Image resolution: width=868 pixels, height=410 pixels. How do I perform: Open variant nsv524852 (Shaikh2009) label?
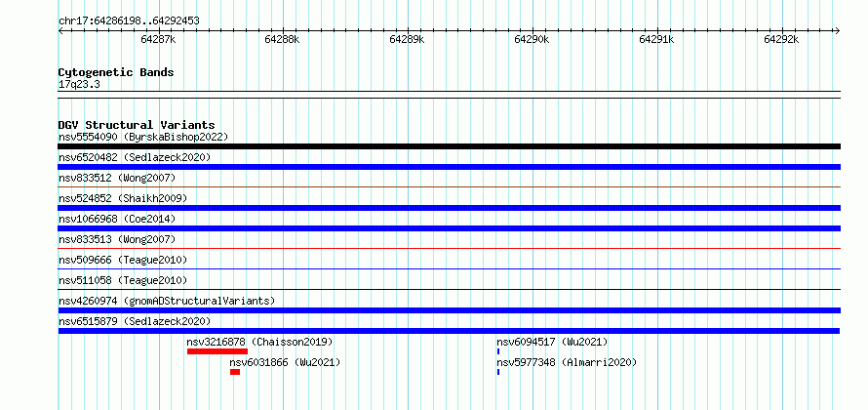click(x=123, y=198)
